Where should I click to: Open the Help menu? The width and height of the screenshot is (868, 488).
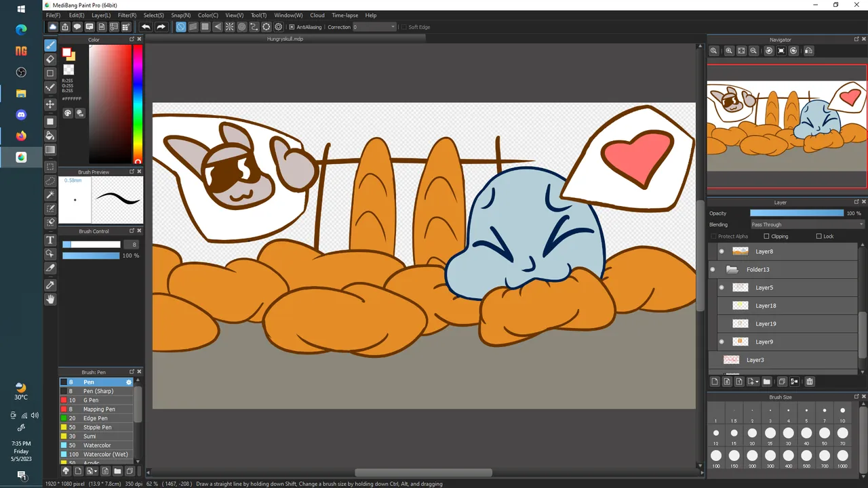371,15
